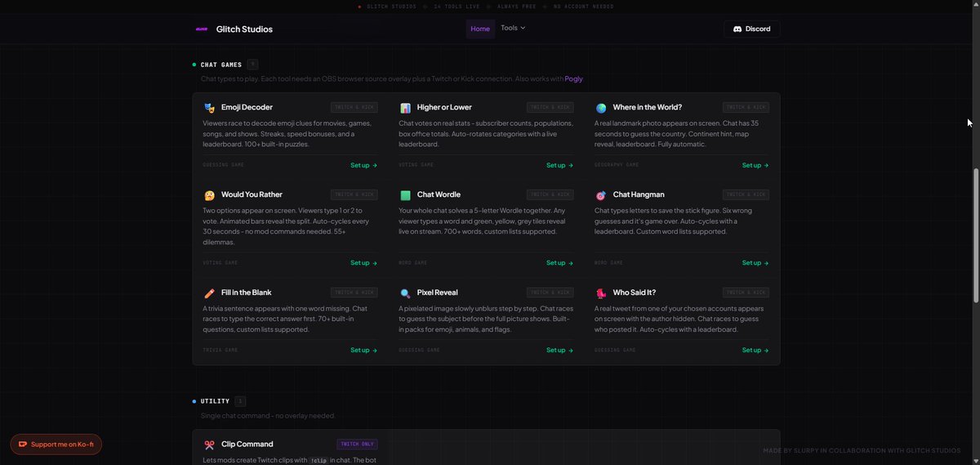Click Set up for Chat Wordle
This screenshot has width=980, height=465.
[x=559, y=263]
